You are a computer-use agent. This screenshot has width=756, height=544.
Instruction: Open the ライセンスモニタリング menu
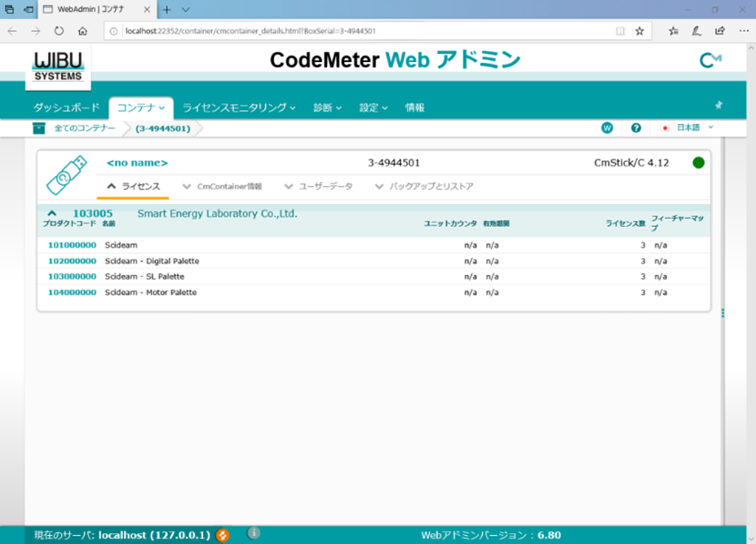point(239,108)
